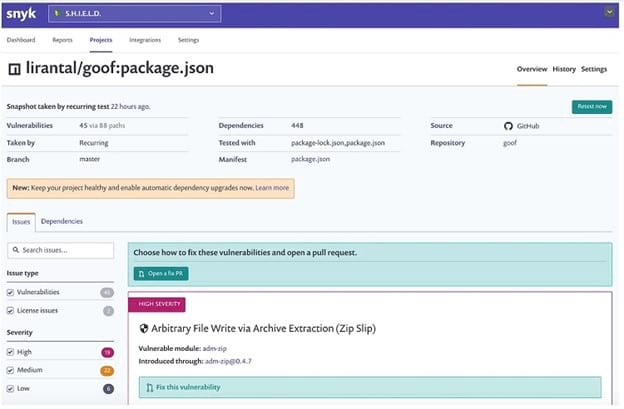
Task: Open the adm-zip@0.4.7 link
Action: pos(228,361)
